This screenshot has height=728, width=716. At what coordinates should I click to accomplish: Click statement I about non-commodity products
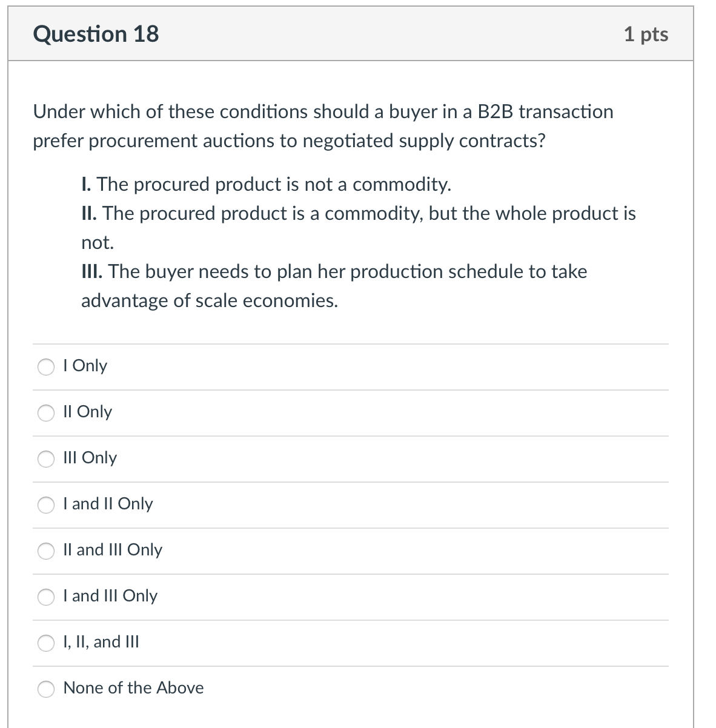click(x=265, y=184)
